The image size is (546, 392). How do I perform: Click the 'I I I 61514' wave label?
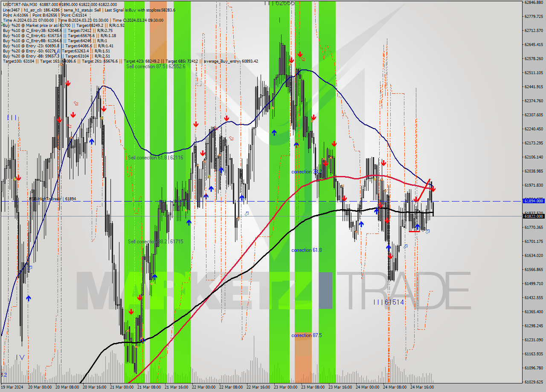click(389, 302)
